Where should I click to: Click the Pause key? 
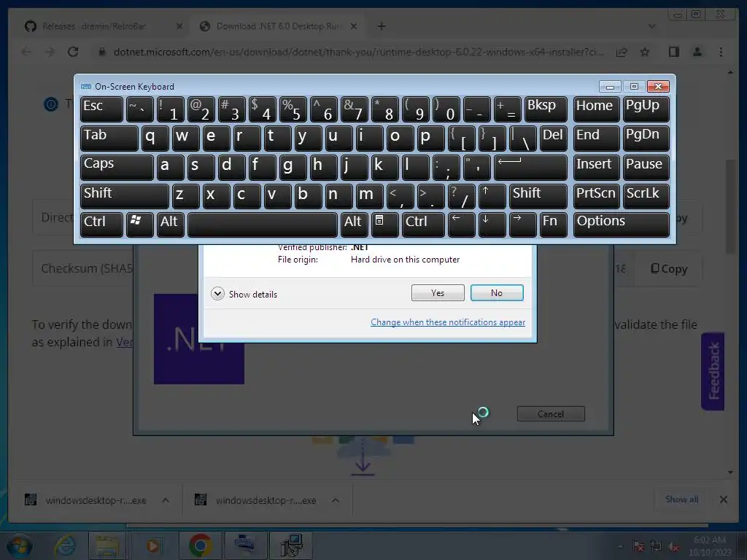tap(646, 167)
